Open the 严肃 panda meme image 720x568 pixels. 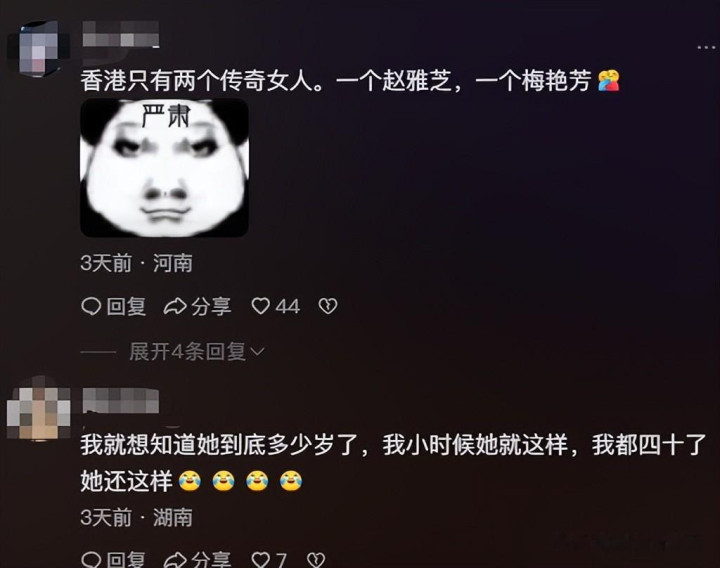[x=164, y=168]
